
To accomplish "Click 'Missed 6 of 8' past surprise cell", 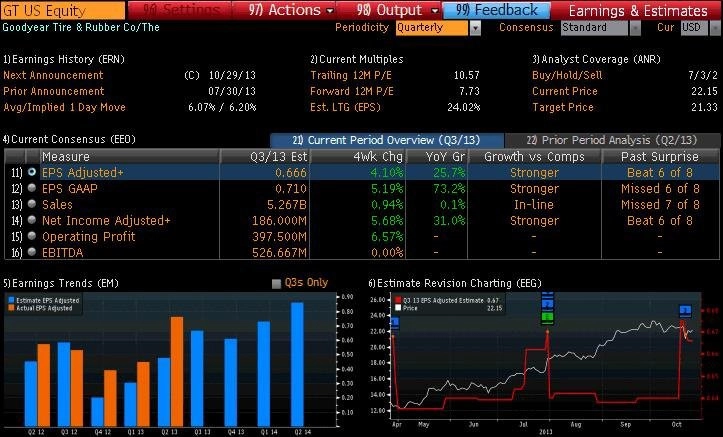I will 660,189.
